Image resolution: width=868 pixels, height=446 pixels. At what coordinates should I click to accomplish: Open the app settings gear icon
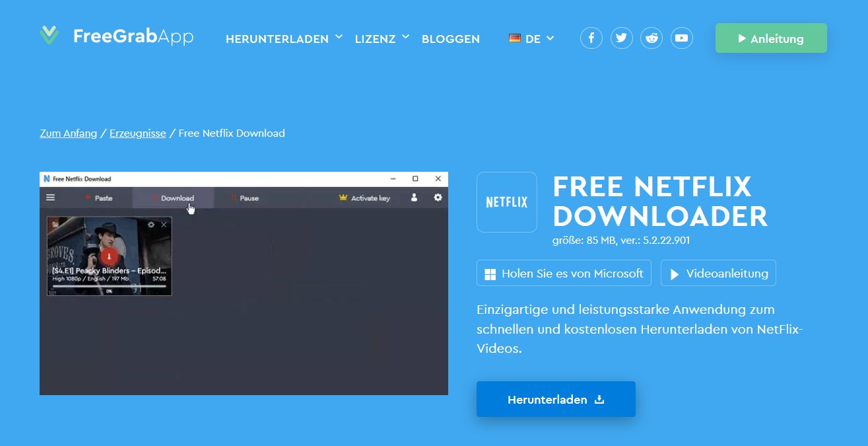(438, 198)
